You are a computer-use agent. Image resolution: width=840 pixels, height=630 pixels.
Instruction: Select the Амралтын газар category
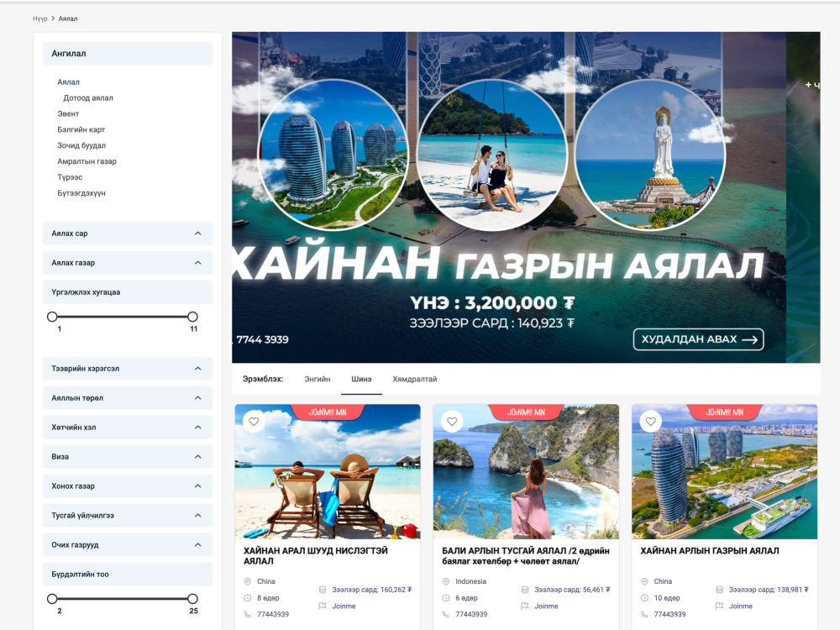87,161
